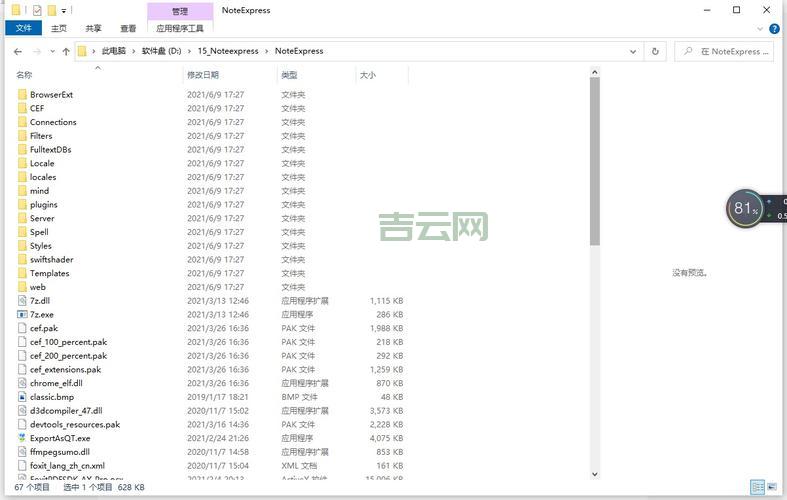Select the Filters folder icon

[x=22, y=136]
